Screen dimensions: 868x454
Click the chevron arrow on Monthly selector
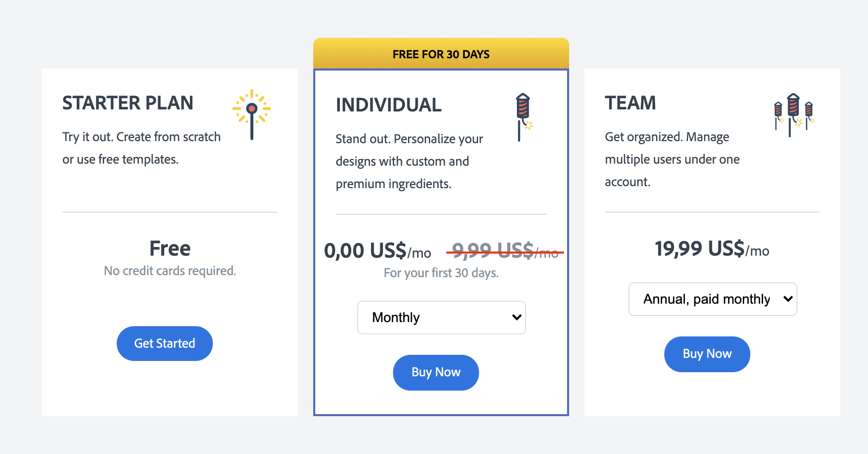pos(516,317)
